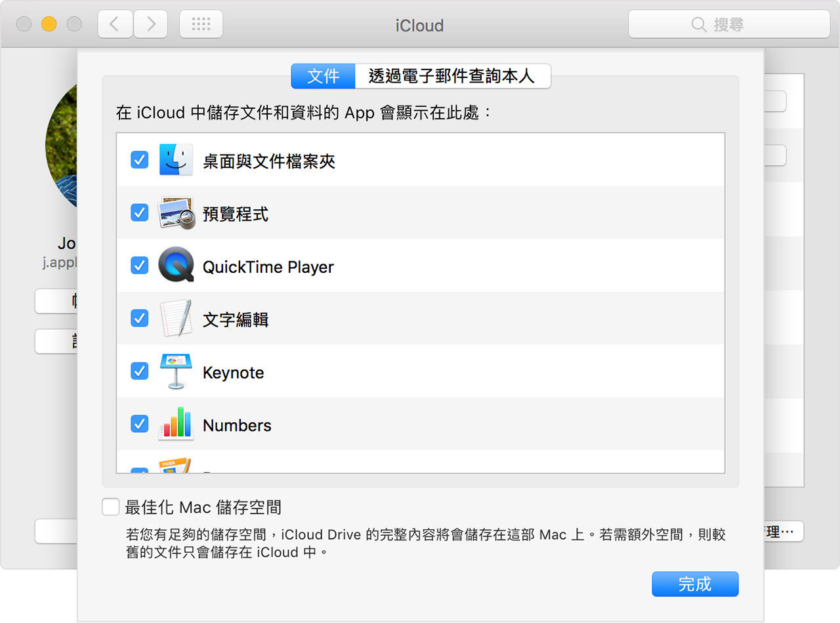Click the Keynote icon
The height and width of the screenshot is (623, 840).
(175, 371)
